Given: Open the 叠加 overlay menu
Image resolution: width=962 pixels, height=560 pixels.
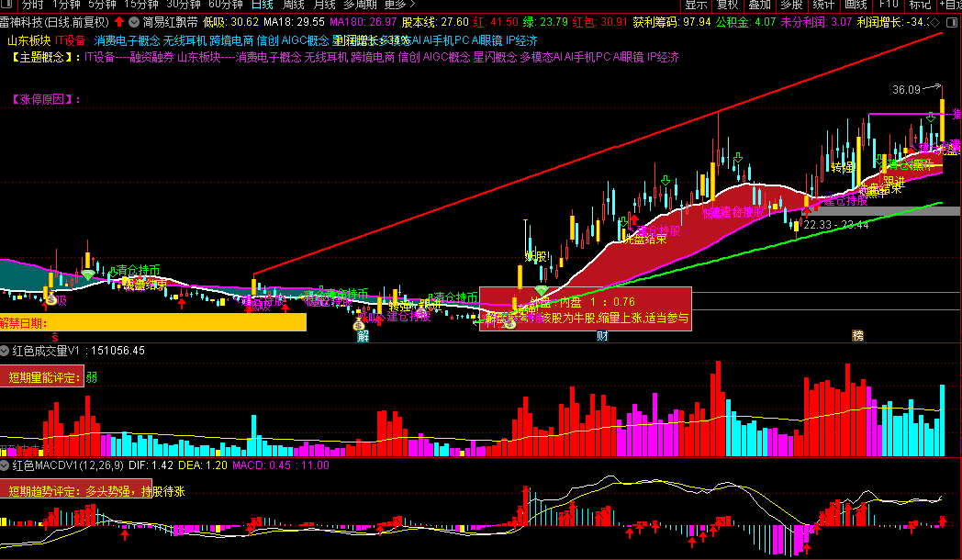Looking at the screenshot, I should pyautogui.click(x=759, y=5).
